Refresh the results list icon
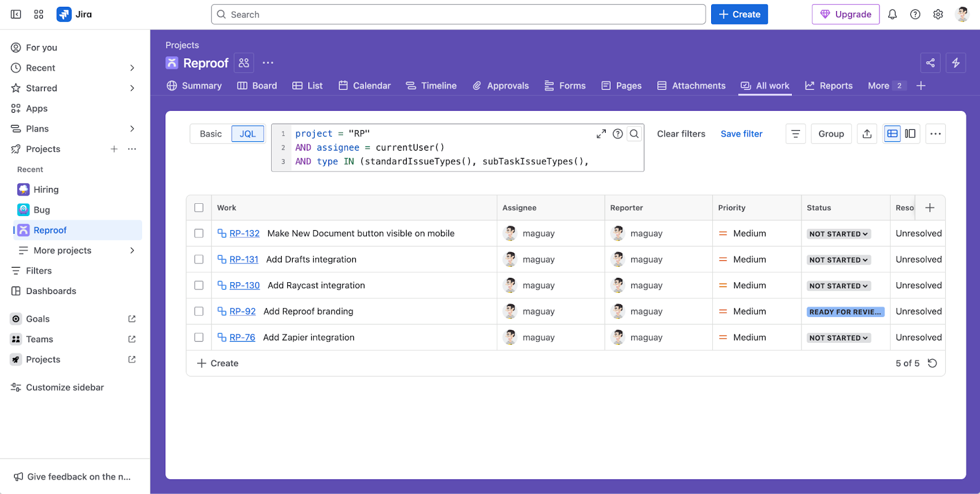Viewport: 980px width, 494px height. [x=932, y=363]
